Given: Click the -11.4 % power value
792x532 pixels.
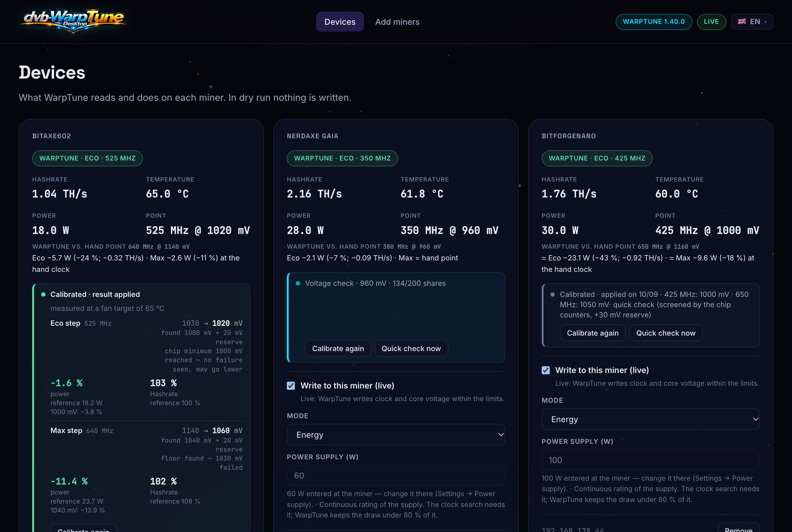Looking at the screenshot, I should tap(69, 482).
